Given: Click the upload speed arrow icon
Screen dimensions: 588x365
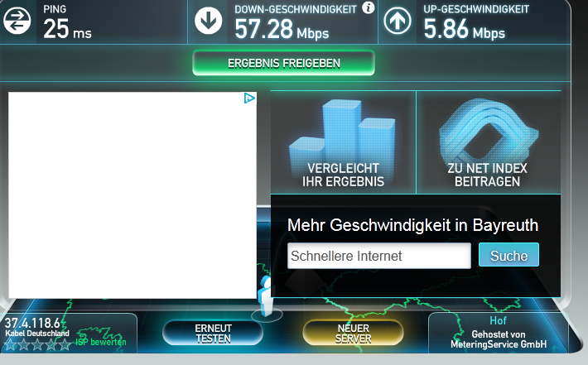Looking at the screenshot, I should (398, 21).
